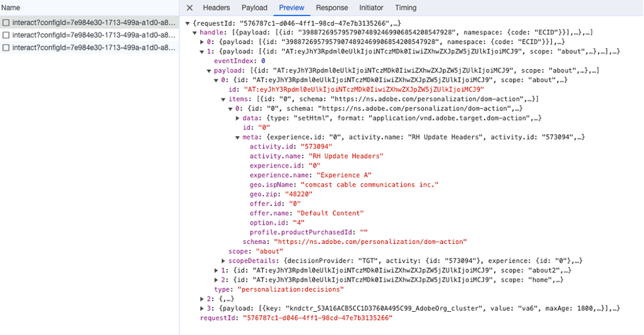Collapse the meta object node

[238, 137]
